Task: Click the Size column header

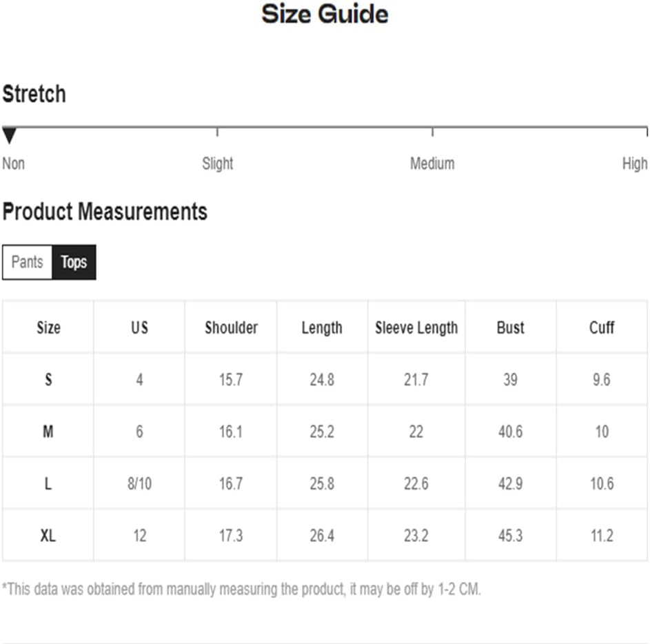Action: pyautogui.click(x=48, y=328)
